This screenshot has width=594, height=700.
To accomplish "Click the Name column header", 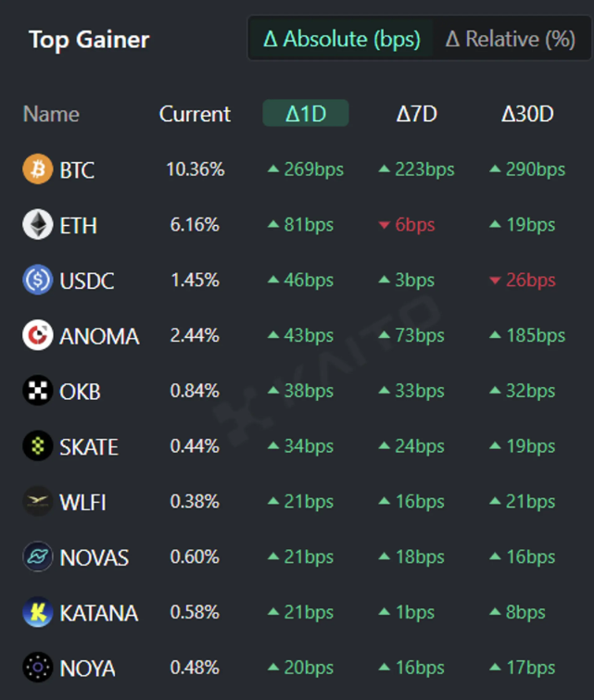I will tap(51, 114).
